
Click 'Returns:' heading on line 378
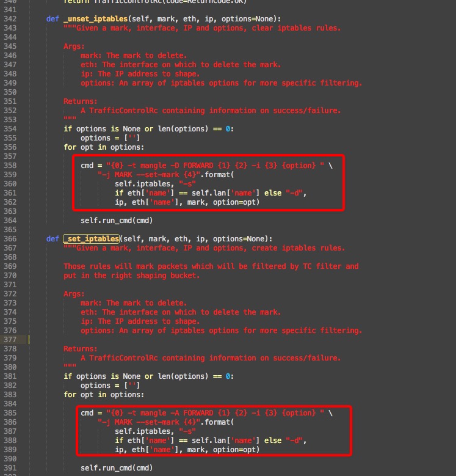[x=81, y=349]
